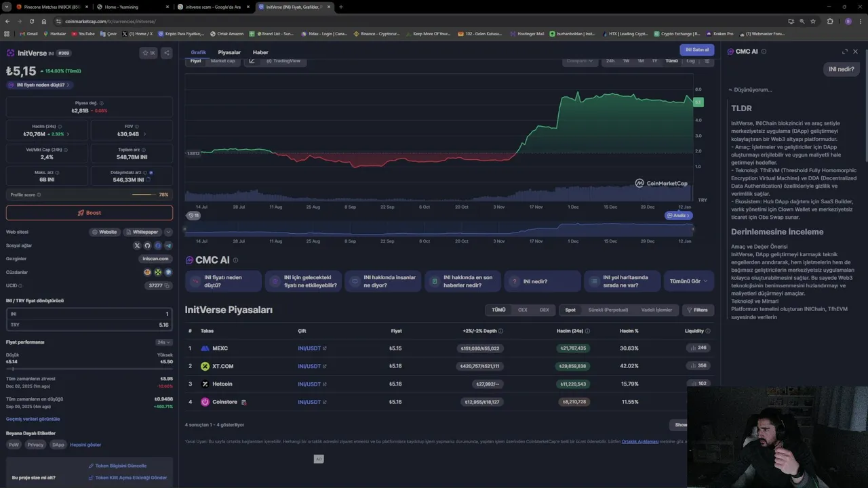Open the Filters button in markets section
The image size is (868, 488).
[x=697, y=310]
